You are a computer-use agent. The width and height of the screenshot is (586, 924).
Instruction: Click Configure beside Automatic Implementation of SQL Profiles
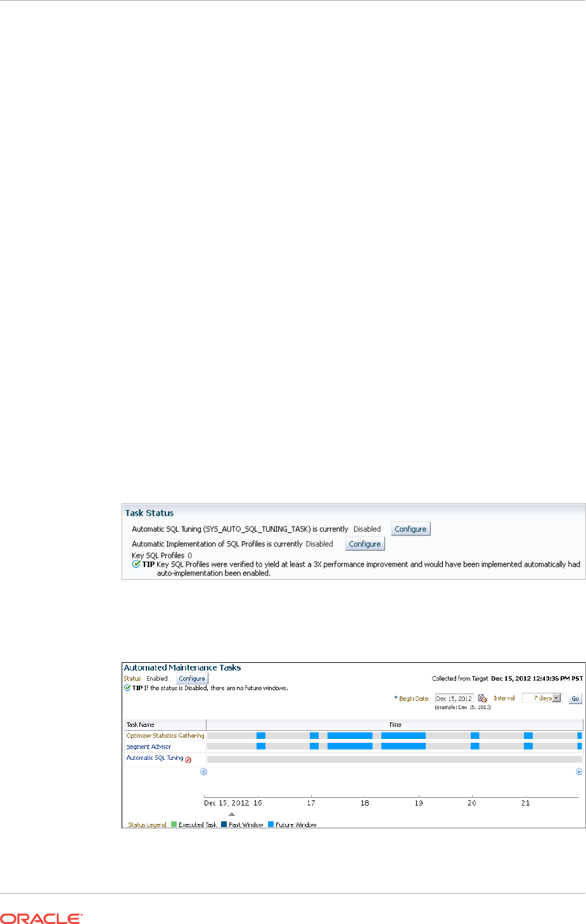[365, 544]
